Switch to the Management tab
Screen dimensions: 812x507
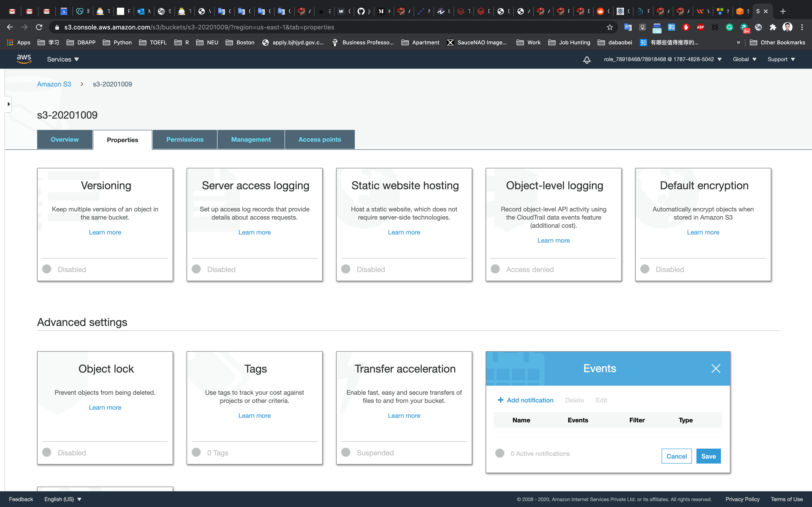251,139
